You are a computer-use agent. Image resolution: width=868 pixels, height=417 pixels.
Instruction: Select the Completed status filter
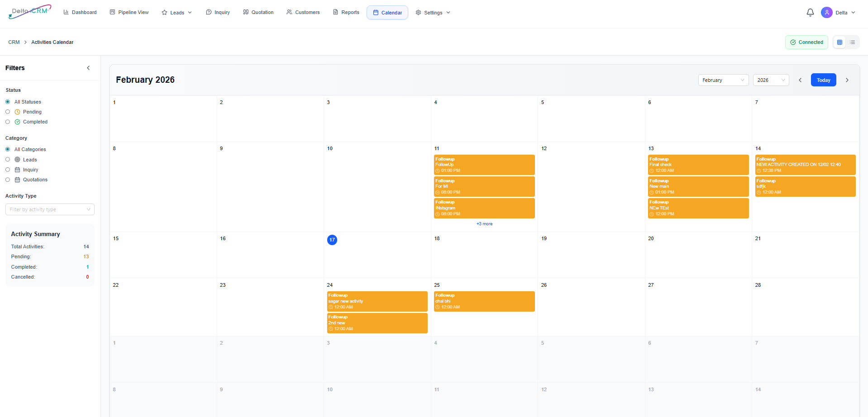click(x=7, y=122)
